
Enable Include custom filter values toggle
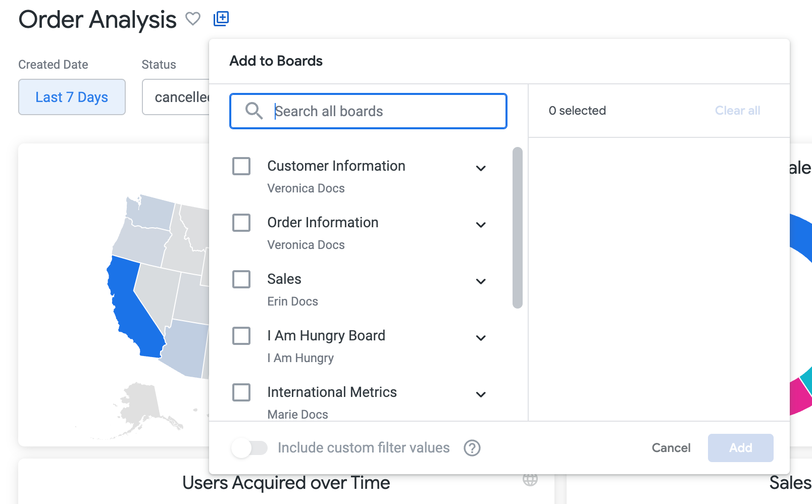(249, 448)
